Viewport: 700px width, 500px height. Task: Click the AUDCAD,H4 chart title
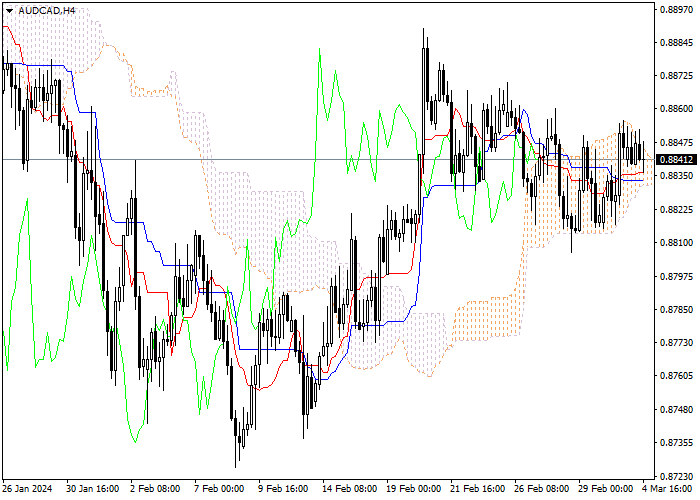pos(46,10)
